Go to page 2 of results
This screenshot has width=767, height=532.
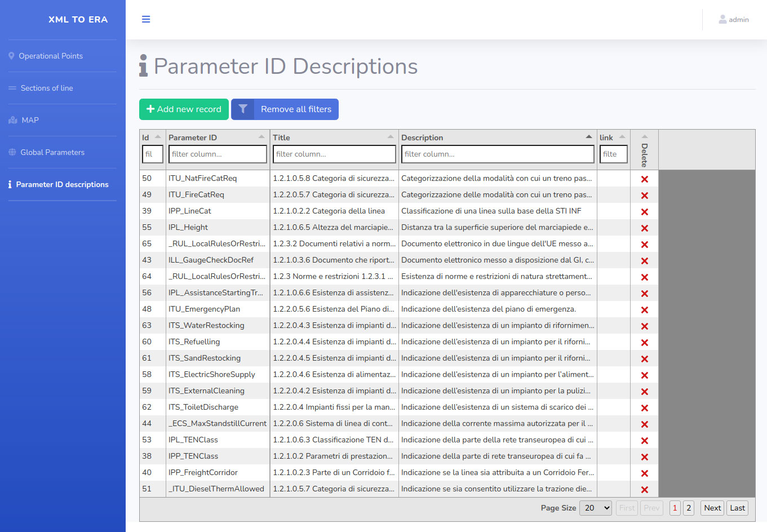pyautogui.click(x=688, y=508)
